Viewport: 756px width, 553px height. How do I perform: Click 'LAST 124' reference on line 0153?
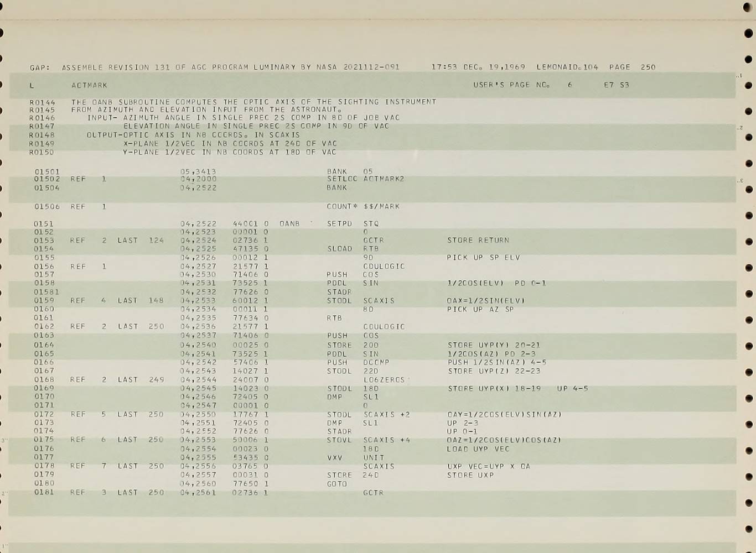click(x=141, y=241)
